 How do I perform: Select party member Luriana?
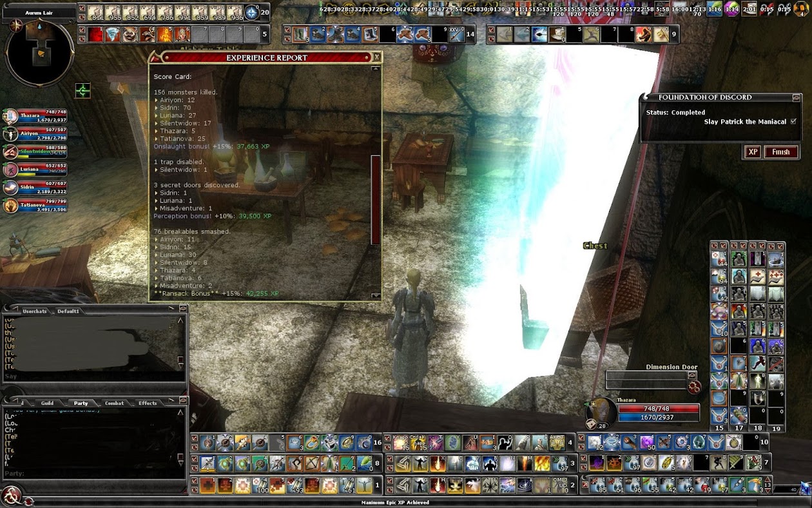coord(35,170)
